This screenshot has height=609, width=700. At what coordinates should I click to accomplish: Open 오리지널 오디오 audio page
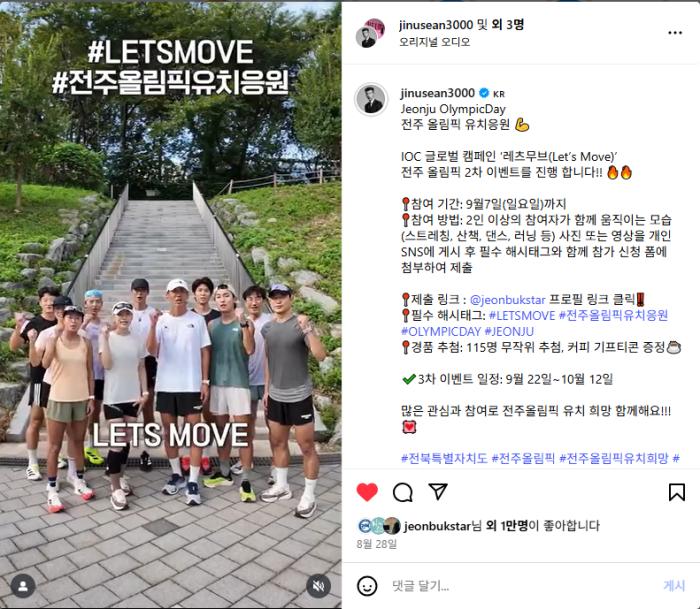tap(434, 42)
